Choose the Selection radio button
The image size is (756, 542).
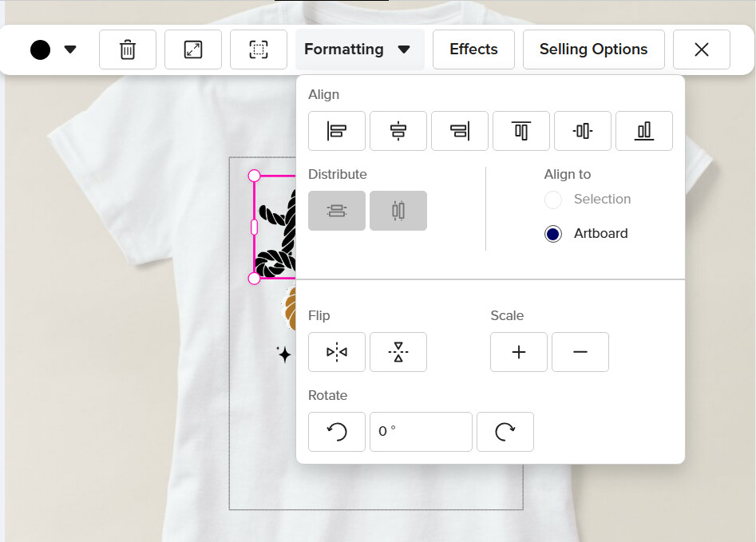(x=553, y=200)
